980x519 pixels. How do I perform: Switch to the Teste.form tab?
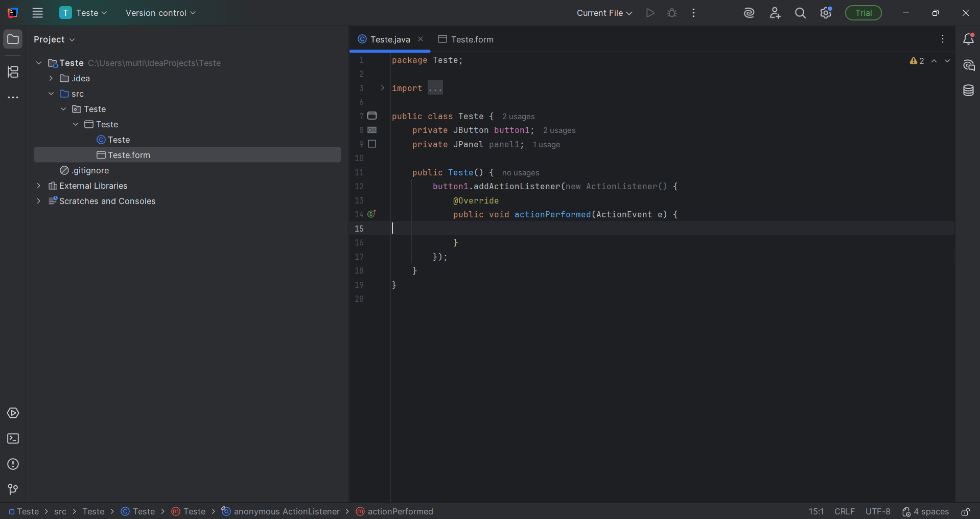pyautogui.click(x=466, y=39)
